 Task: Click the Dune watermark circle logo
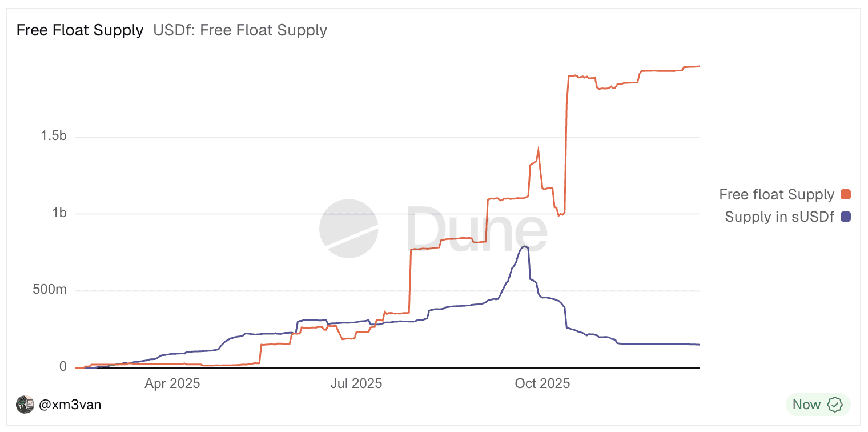tap(348, 229)
